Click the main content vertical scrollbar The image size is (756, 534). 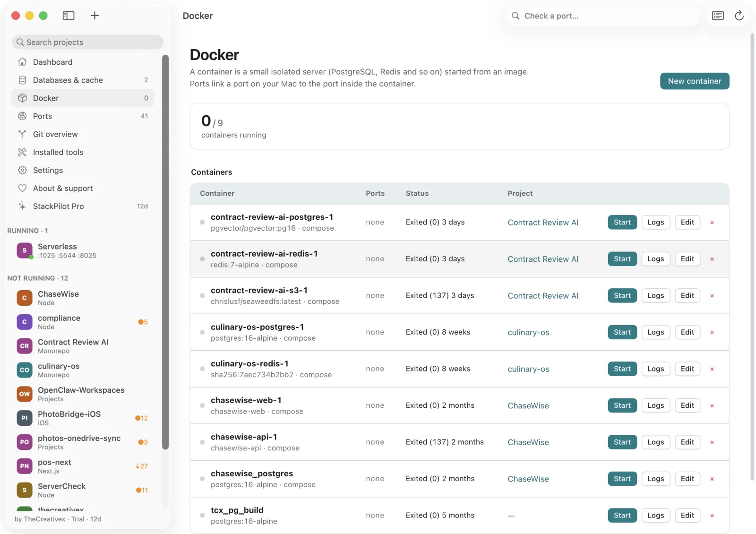753,257
